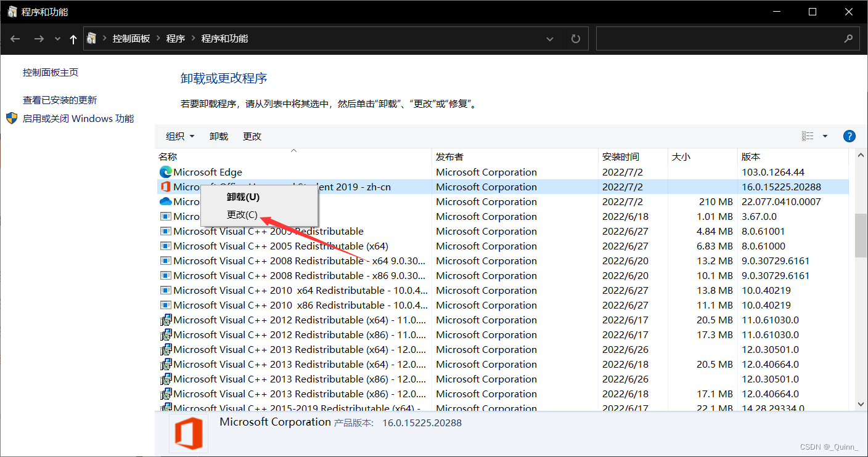Click version 22.077.0410.0007 cell
This screenshot has height=457, width=868.
tap(781, 201)
